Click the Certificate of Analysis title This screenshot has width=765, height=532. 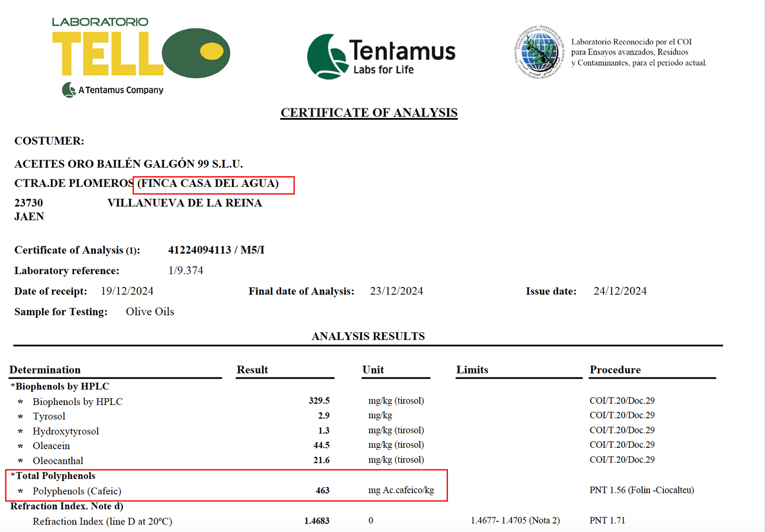368,113
